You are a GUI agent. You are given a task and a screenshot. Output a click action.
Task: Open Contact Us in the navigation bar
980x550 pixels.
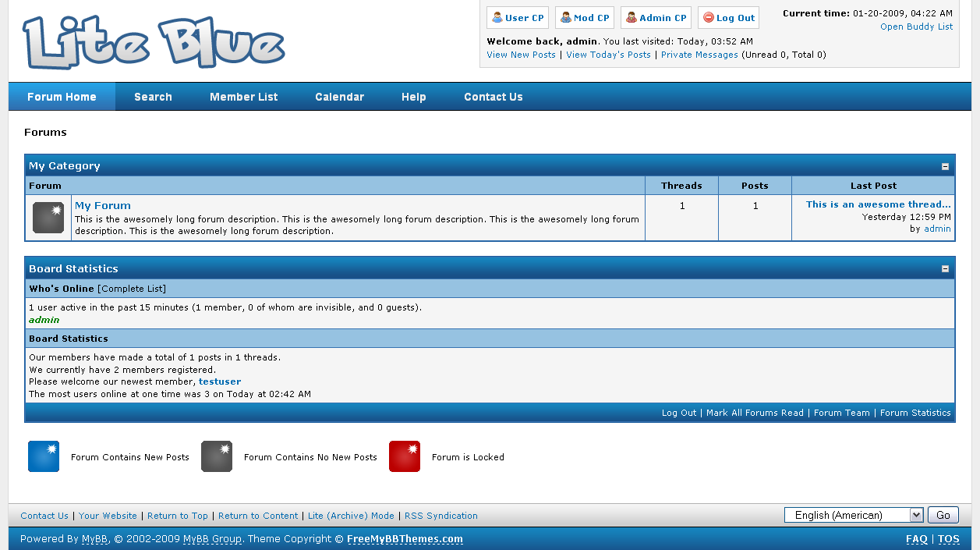point(494,97)
